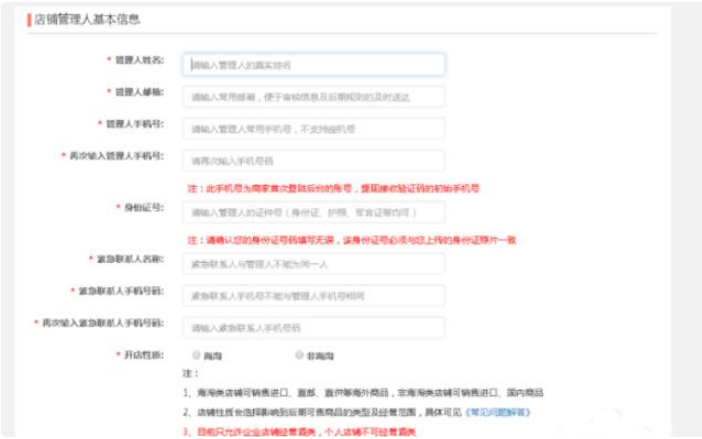Choose the 海淘 radio option
702x439 pixels.
(x=196, y=355)
